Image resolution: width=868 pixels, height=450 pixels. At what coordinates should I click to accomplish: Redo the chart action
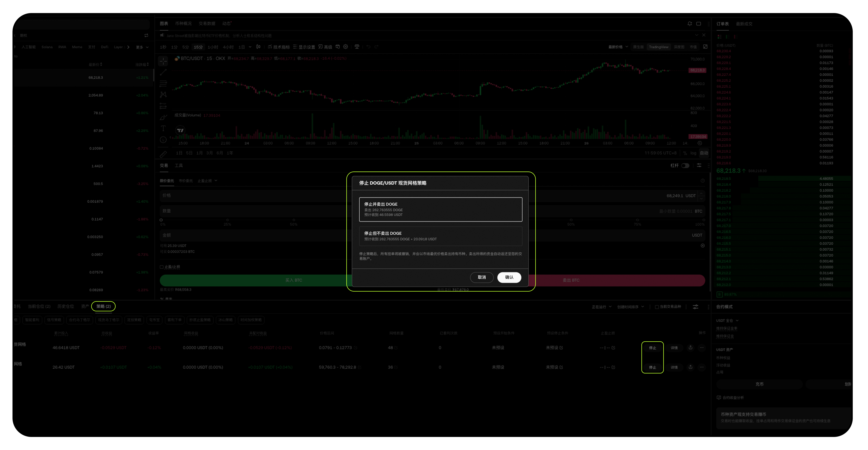tap(376, 47)
